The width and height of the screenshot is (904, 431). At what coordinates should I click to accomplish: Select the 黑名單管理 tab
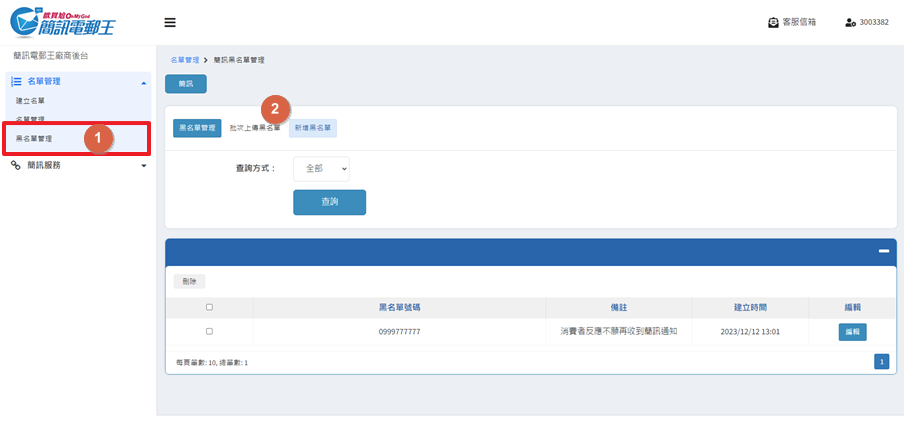point(197,128)
